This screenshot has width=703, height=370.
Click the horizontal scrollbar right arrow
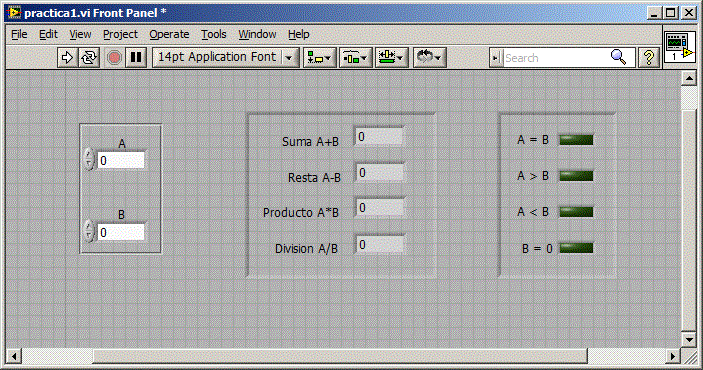coord(672,357)
